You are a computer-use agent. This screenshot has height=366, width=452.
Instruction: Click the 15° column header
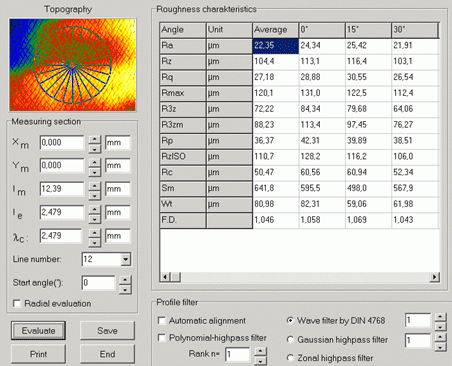368,30
